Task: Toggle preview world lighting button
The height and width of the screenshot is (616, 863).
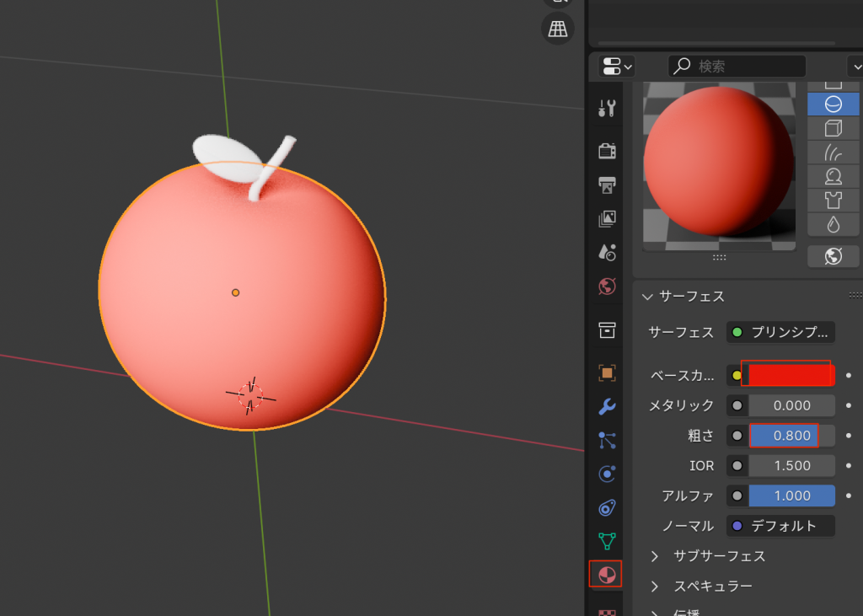Action: 833,256
